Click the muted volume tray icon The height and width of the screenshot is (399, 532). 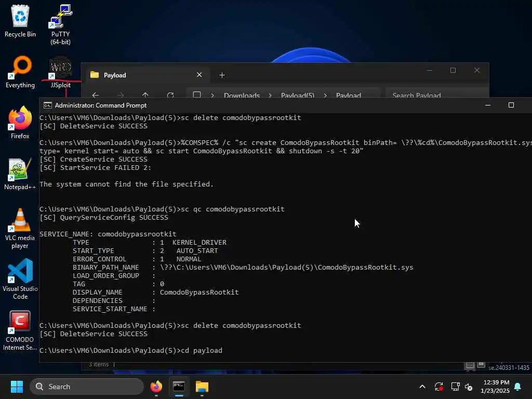469,387
